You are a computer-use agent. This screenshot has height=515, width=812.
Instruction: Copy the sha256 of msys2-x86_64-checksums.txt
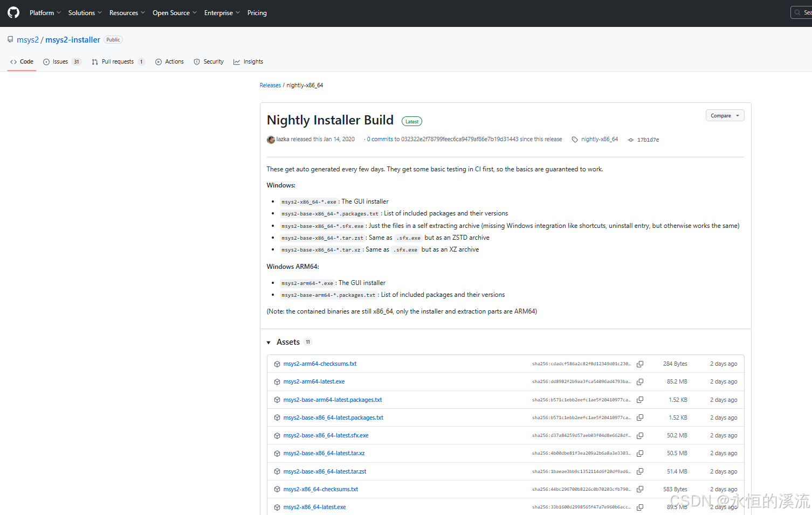pyautogui.click(x=640, y=489)
